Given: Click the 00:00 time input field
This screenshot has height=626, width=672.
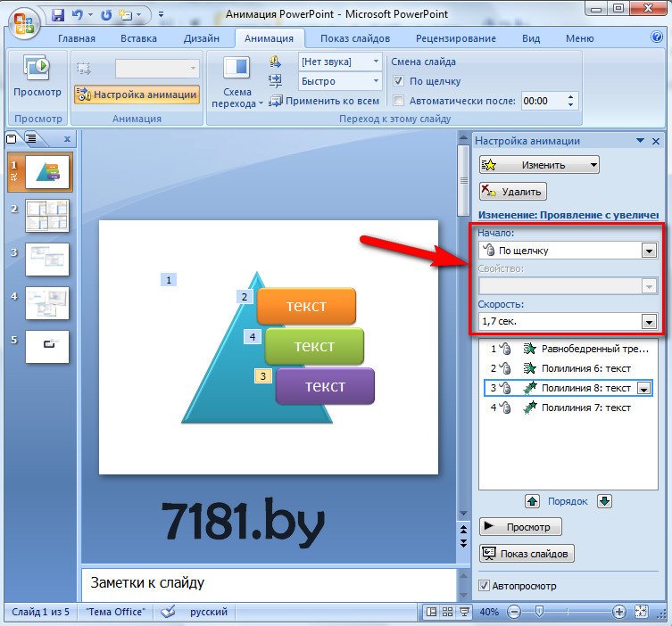Looking at the screenshot, I should [x=543, y=101].
